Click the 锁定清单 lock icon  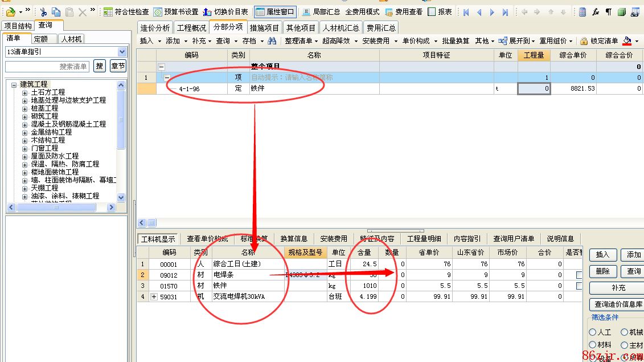pyautogui.click(x=584, y=41)
